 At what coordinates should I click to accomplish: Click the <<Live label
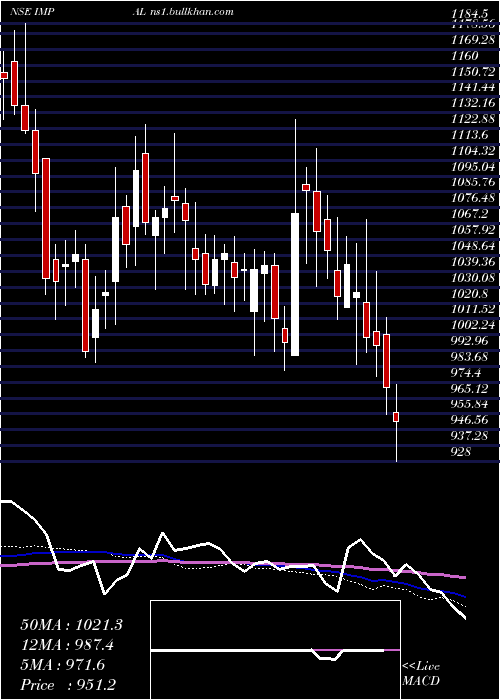[421, 667]
